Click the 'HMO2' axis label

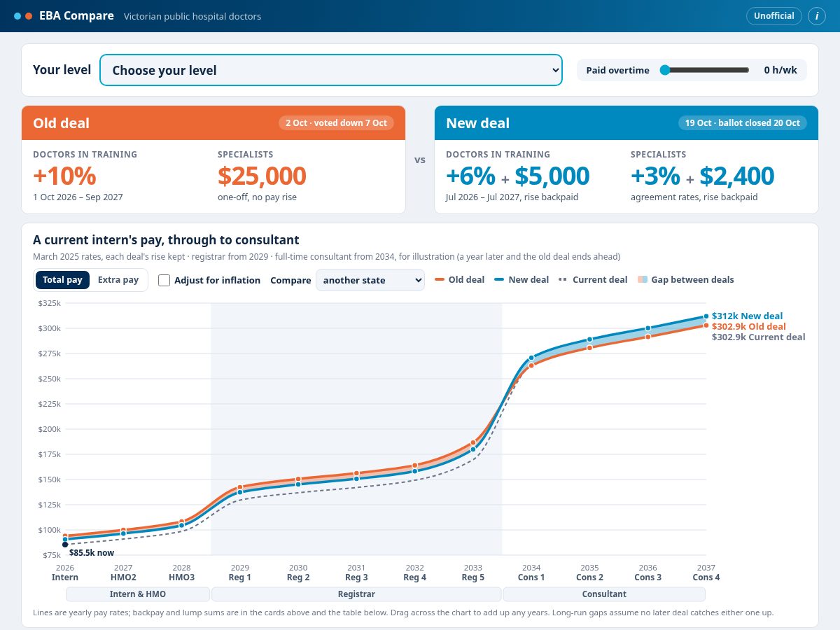click(x=123, y=577)
